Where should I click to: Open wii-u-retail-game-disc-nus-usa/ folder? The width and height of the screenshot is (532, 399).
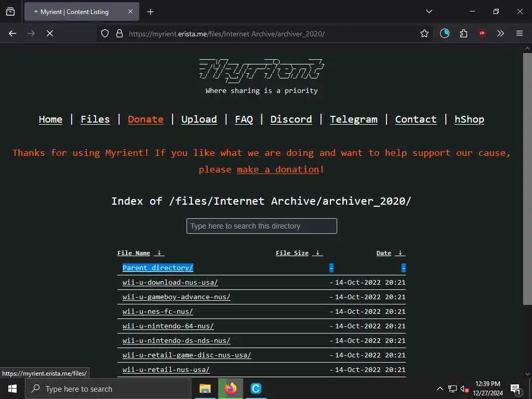187,355
